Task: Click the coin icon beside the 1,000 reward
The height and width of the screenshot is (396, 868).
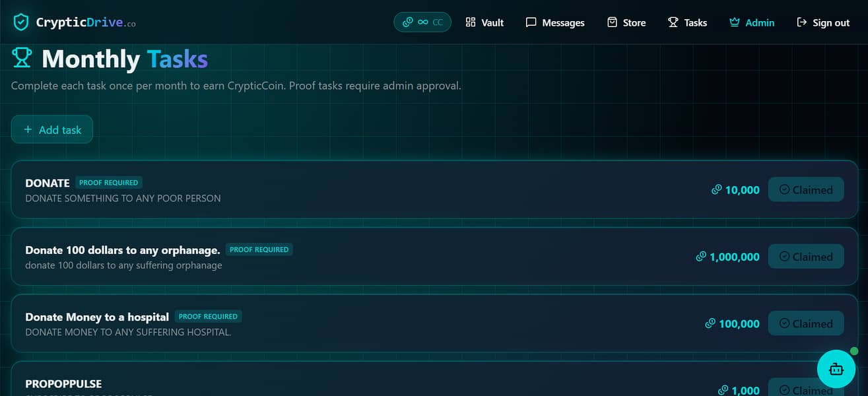Action: (723, 390)
